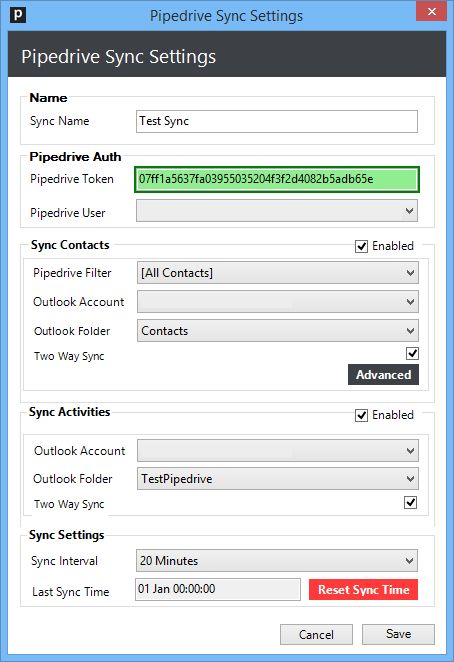Open the Contacts Outlook Folder dropdown
This screenshot has height=662, width=454.
(277, 331)
